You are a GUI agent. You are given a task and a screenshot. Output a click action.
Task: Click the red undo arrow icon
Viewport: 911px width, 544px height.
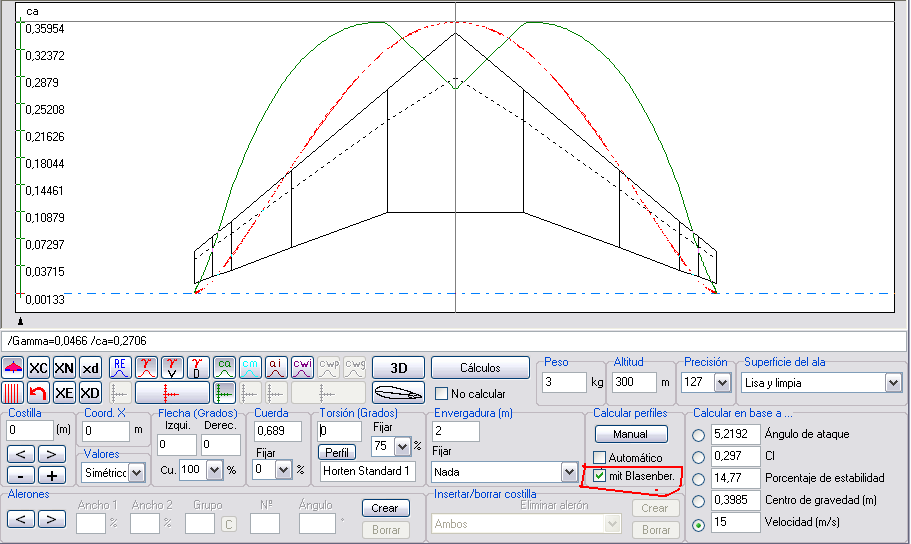(x=38, y=393)
